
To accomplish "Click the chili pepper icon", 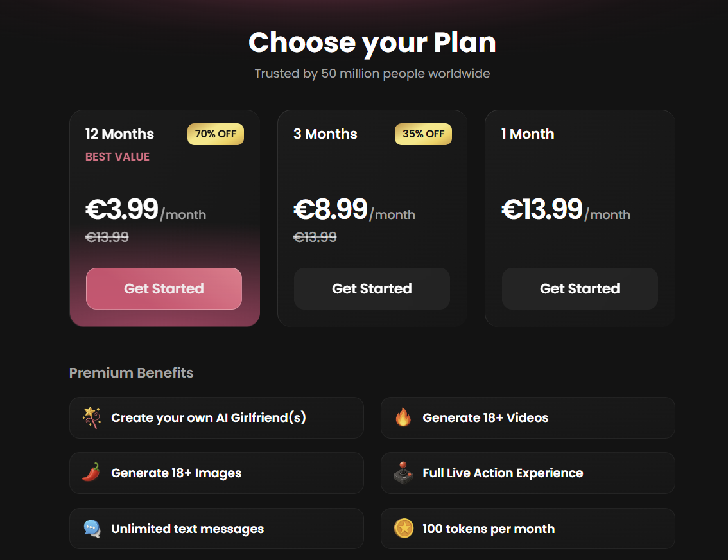I will pyautogui.click(x=92, y=473).
